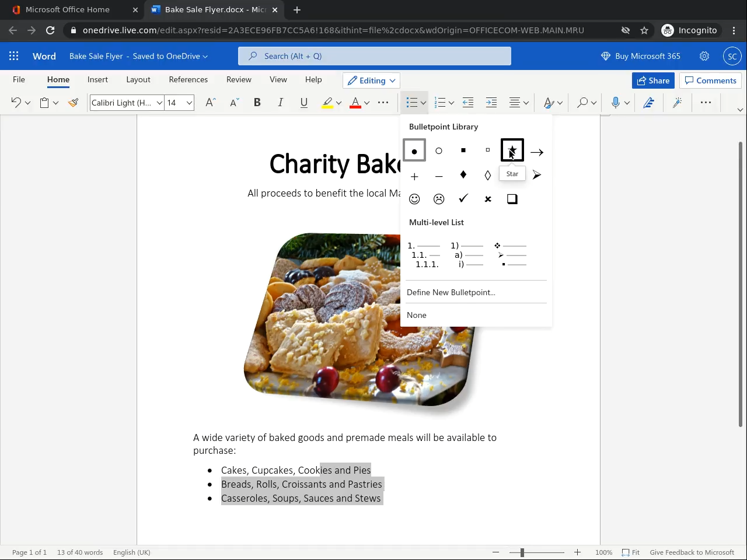Image resolution: width=747 pixels, height=560 pixels.
Task: Choose the hollow circle bullet
Action: coord(439,151)
